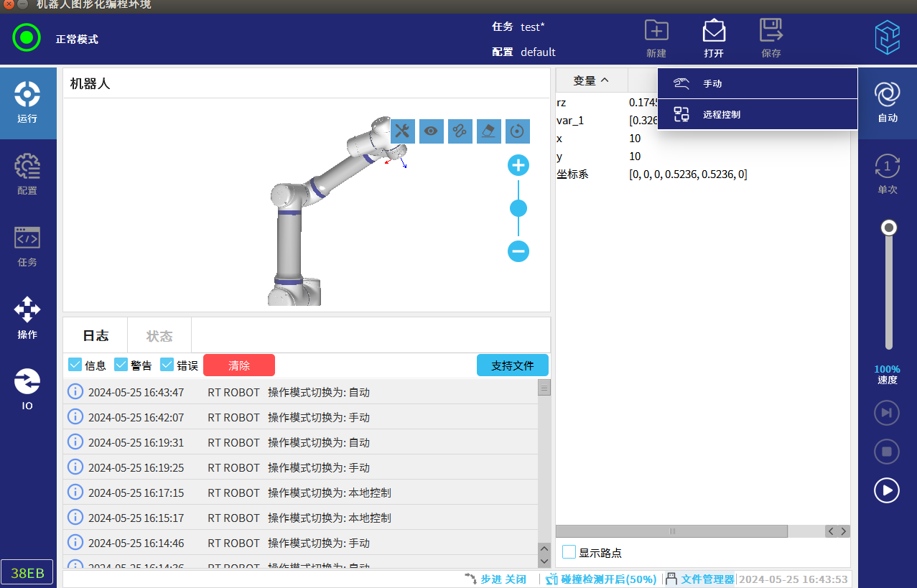Uncheck the 警告 warning checkbox
This screenshot has width=917, height=588.
(121, 365)
